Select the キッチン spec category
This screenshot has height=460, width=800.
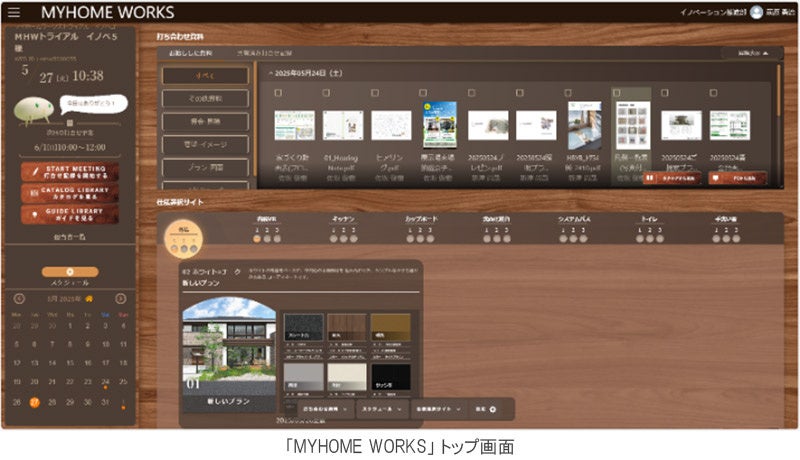point(343,219)
